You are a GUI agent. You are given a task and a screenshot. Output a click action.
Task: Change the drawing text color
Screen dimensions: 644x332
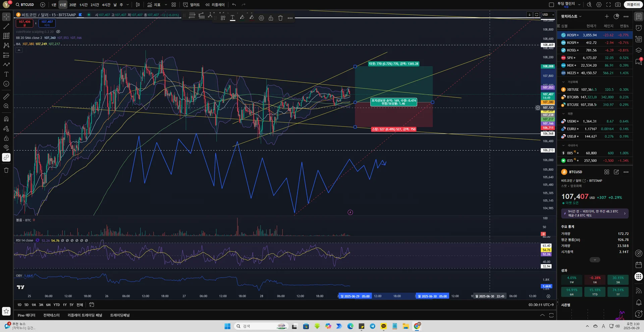232,18
